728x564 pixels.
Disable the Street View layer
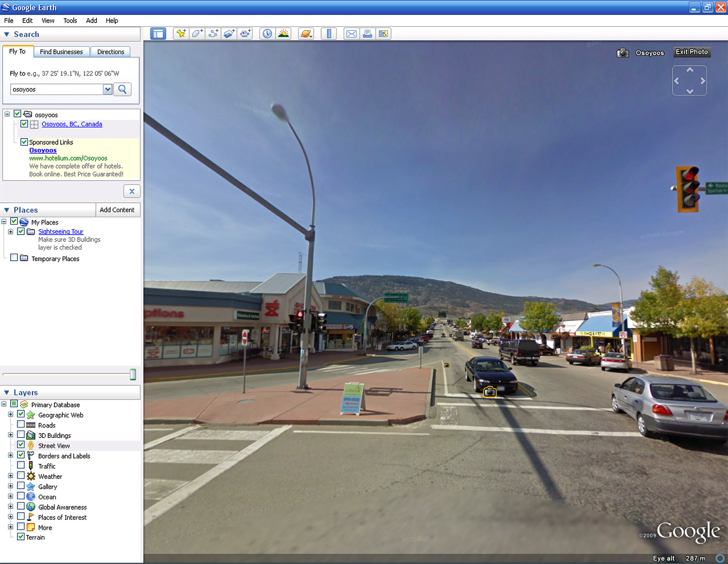coord(21,445)
